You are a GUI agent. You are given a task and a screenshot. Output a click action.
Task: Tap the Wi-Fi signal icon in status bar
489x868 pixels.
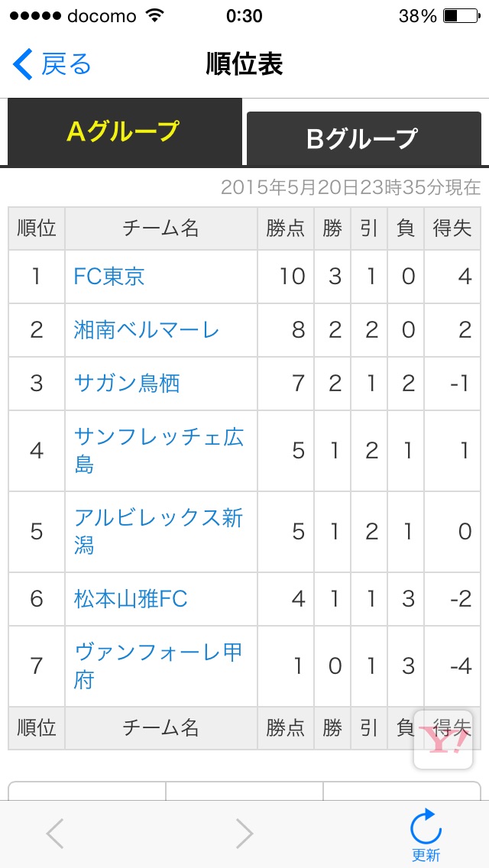[x=156, y=16]
